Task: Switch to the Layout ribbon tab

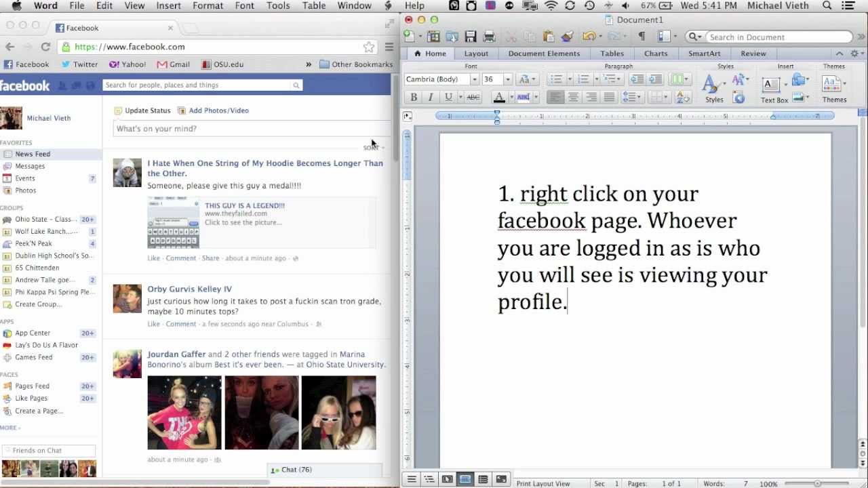Action: coord(476,54)
